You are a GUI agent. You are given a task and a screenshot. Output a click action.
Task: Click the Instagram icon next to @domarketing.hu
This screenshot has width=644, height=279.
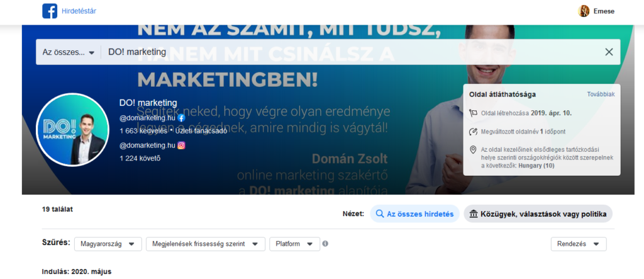182,145
